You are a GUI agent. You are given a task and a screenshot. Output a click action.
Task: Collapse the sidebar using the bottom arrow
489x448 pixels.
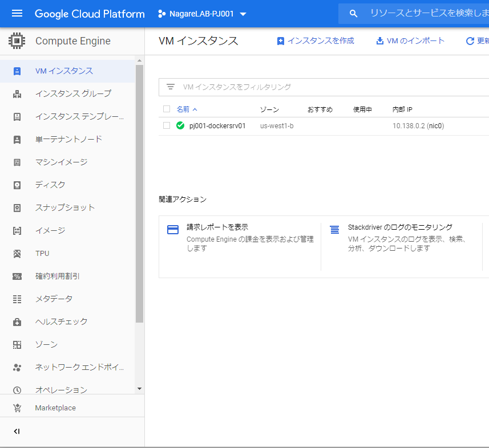[17, 431]
